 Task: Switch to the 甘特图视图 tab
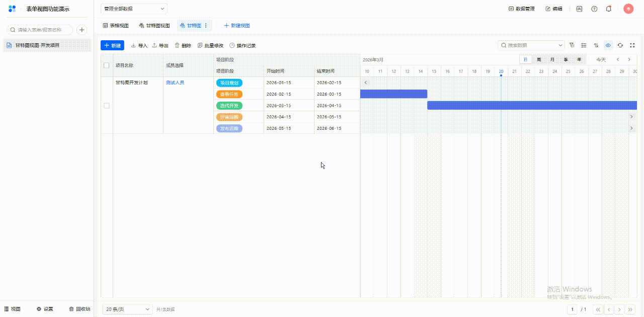click(154, 26)
